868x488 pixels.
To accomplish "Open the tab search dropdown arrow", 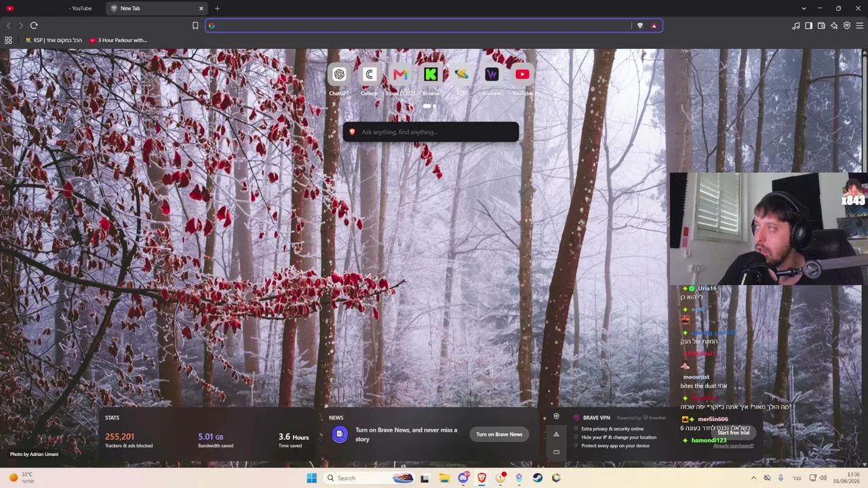I will (x=804, y=8).
